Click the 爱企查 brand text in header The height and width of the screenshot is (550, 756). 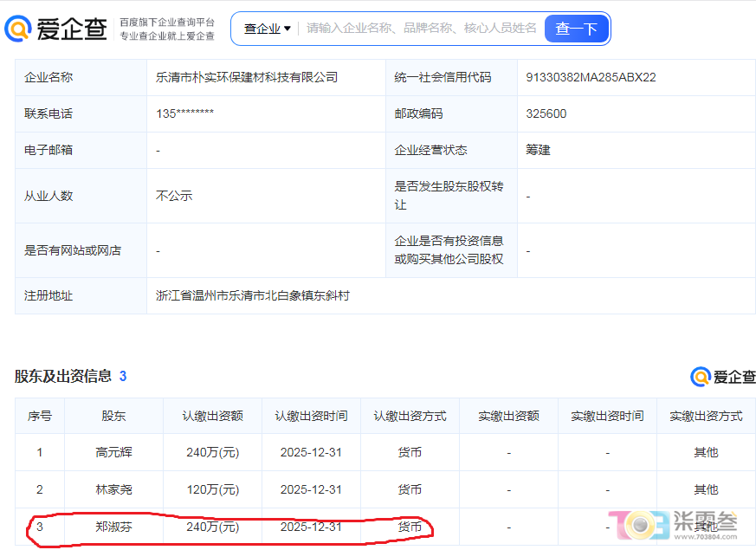(72, 29)
